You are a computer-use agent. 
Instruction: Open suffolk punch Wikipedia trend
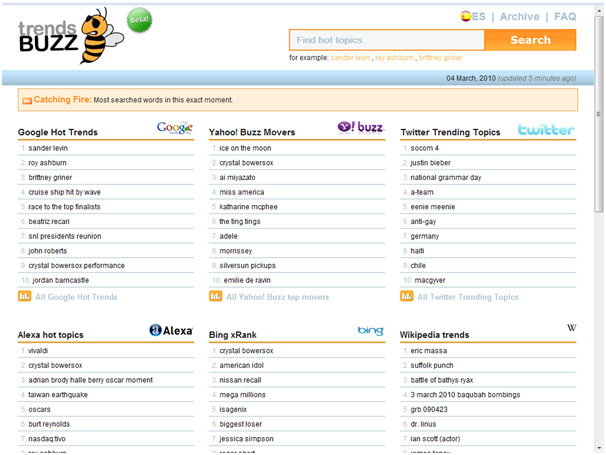pyautogui.click(x=432, y=365)
